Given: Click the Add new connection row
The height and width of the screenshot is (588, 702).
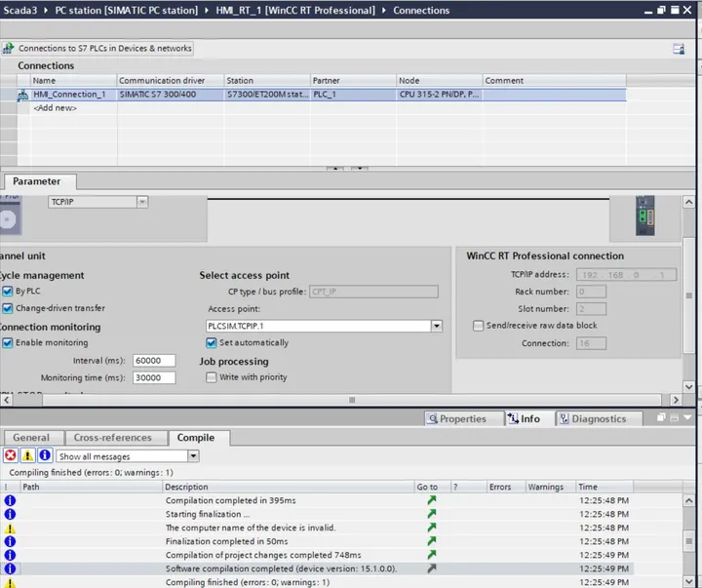Looking at the screenshot, I should click(x=55, y=108).
